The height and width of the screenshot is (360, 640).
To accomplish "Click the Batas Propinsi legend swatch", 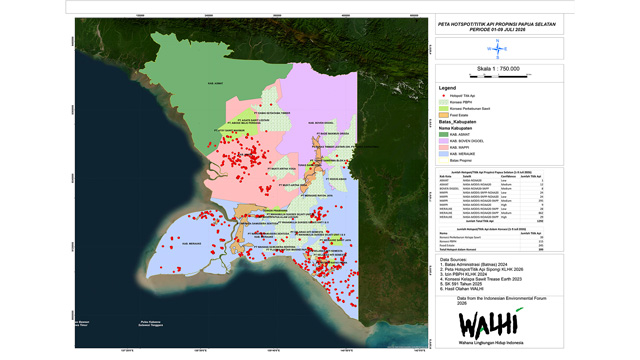I will coord(443,160).
